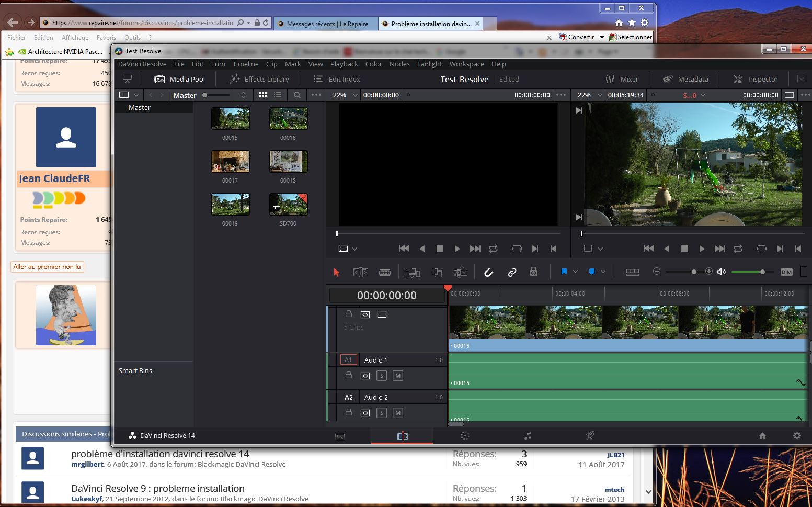Screen dimensions: 812x507
Task: Mute the Audio 1 track
Action: pos(398,376)
